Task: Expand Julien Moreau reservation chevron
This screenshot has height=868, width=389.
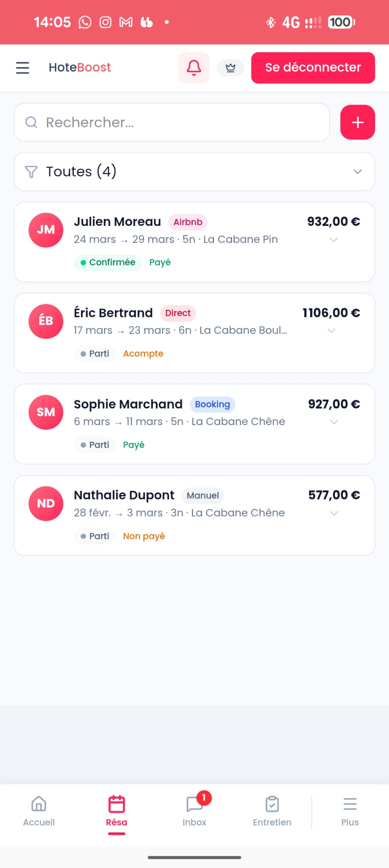Action: [x=334, y=240]
